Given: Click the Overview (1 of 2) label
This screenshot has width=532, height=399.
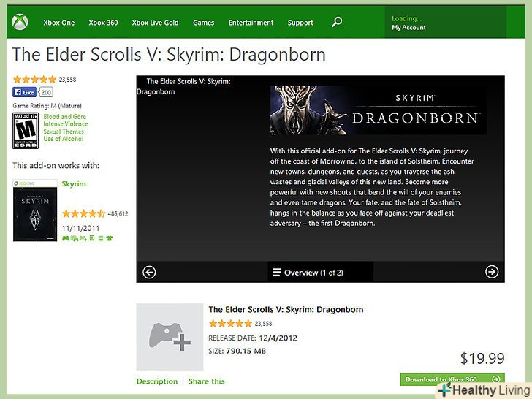Looking at the screenshot, I should click(313, 273).
